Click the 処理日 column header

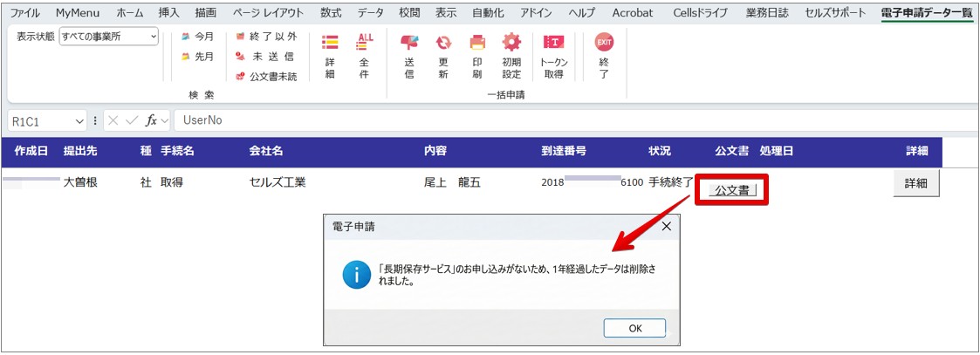(x=777, y=151)
